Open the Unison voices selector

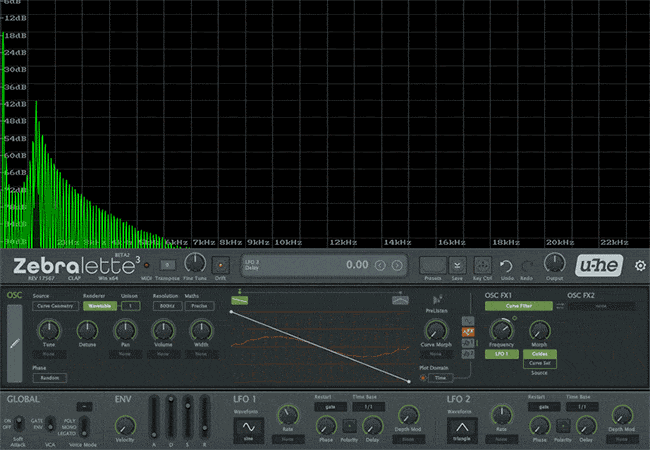point(131,306)
